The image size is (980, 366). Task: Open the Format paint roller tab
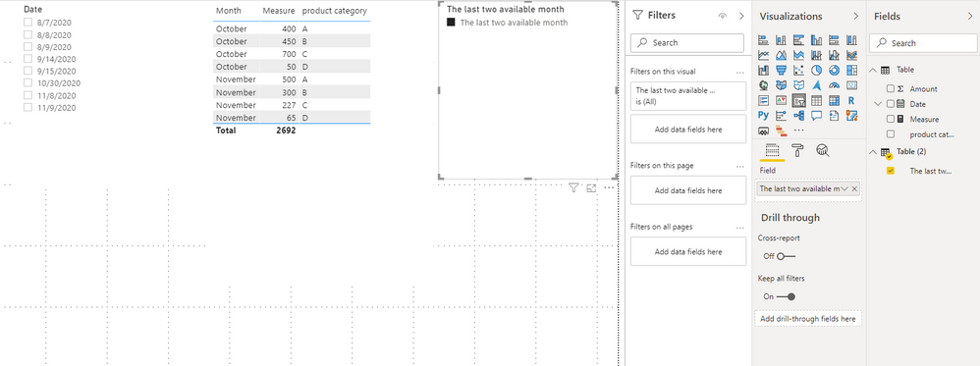point(798,150)
